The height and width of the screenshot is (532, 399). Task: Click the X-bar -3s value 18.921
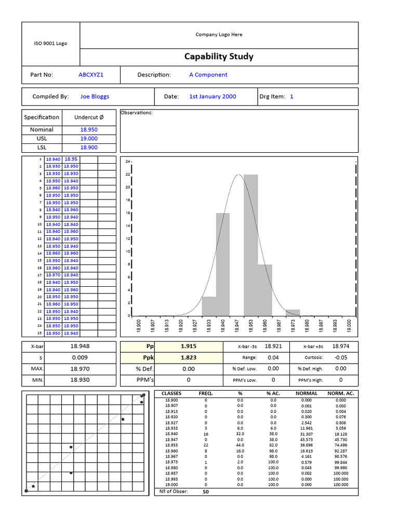273,347
